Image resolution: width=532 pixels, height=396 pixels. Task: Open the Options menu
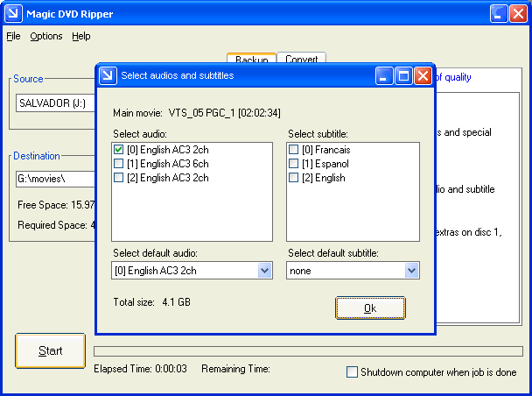point(46,36)
